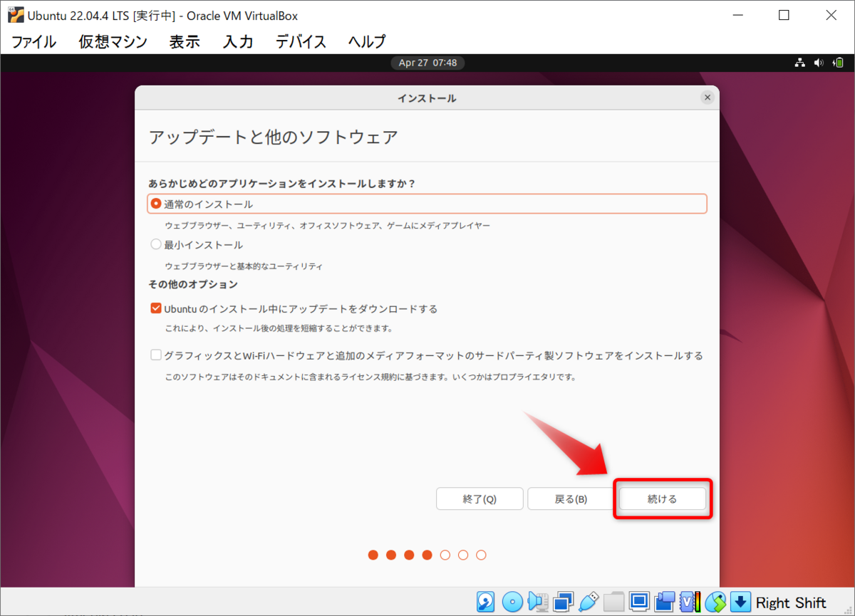855x616 pixels.
Task: Click the インストール dialog title
Action: coord(427,98)
